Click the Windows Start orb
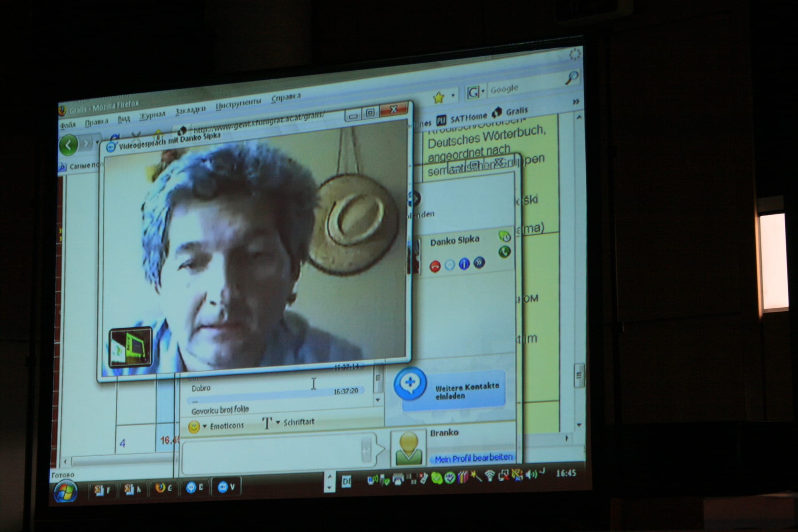Viewport: 798px width, 532px height. pos(65,492)
